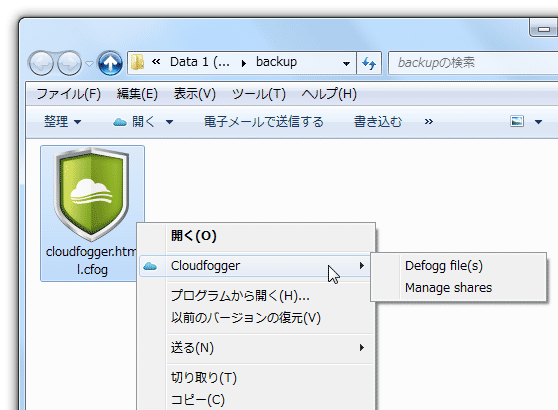Select Data 1 in the address path
The width and height of the screenshot is (558, 410).
200,62
